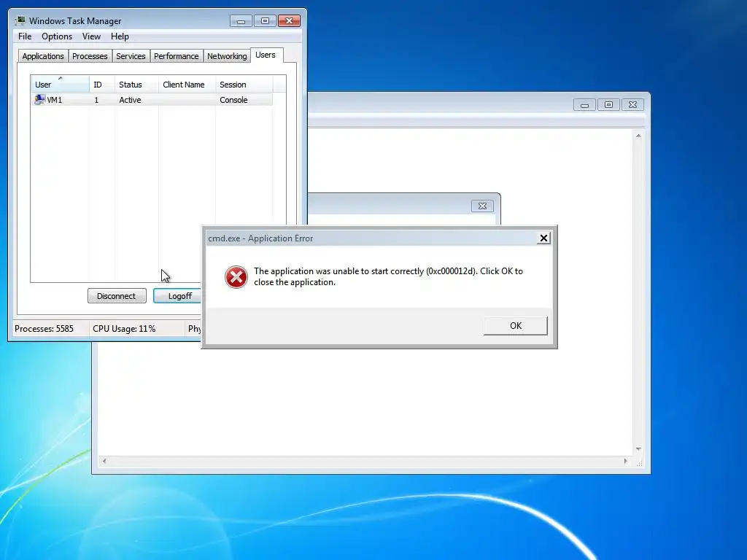This screenshot has height=560, width=747.
Task: Click the Disconnect button
Action: click(117, 296)
